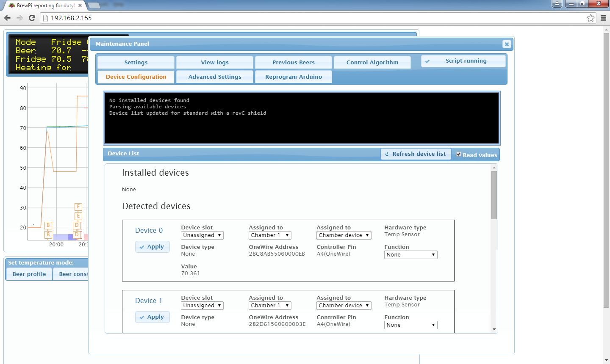
Task: Select the Device Configuration tab
Action: 136,77
